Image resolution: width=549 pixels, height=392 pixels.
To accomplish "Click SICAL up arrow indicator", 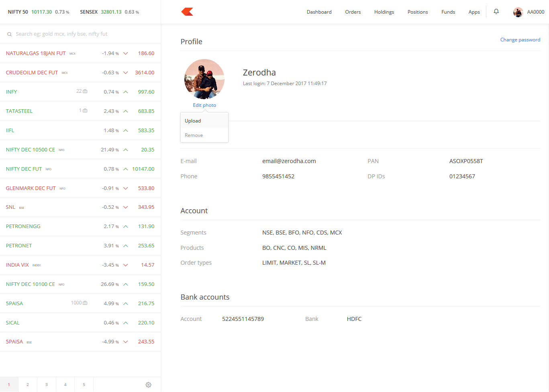I will [x=126, y=323].
